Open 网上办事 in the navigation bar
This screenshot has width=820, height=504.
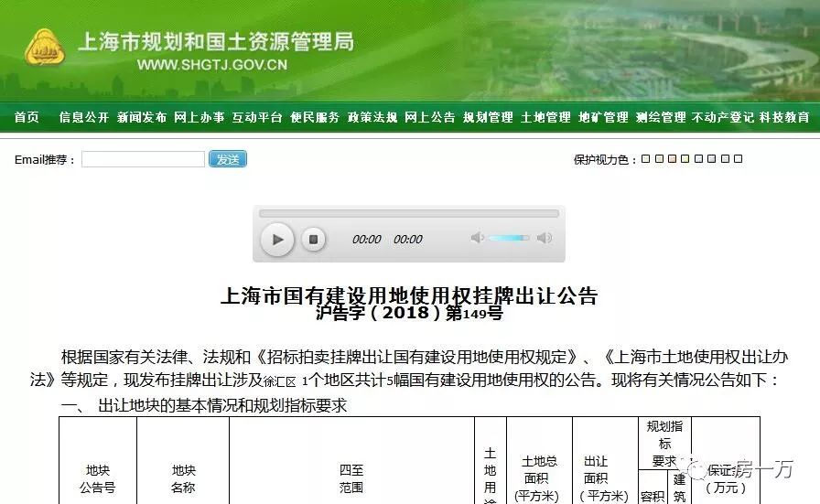coord(200,117)
